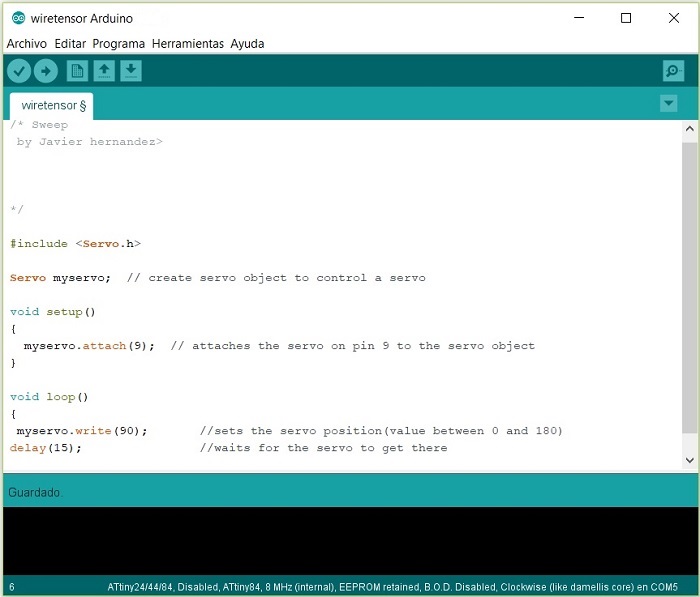Open the Herramientas menu

(188, 44)
